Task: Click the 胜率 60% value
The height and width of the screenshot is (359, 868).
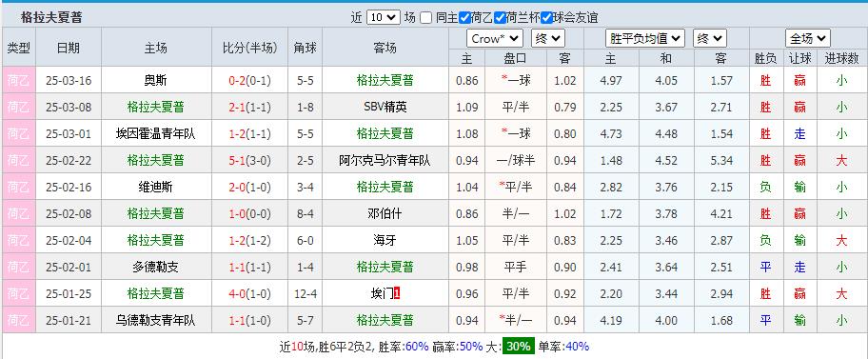Action: coord(417,347)
